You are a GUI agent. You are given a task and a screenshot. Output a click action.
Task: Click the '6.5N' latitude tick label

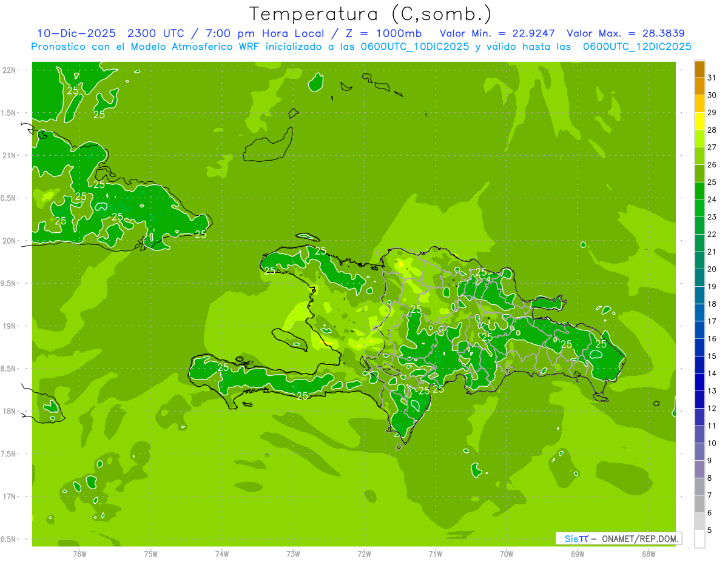(9, 539)
